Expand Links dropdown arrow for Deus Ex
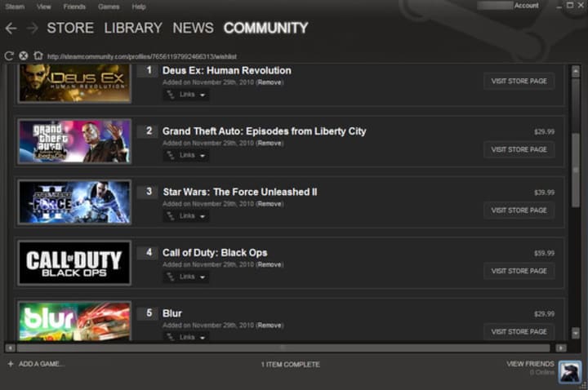 [x=203, y=95]
